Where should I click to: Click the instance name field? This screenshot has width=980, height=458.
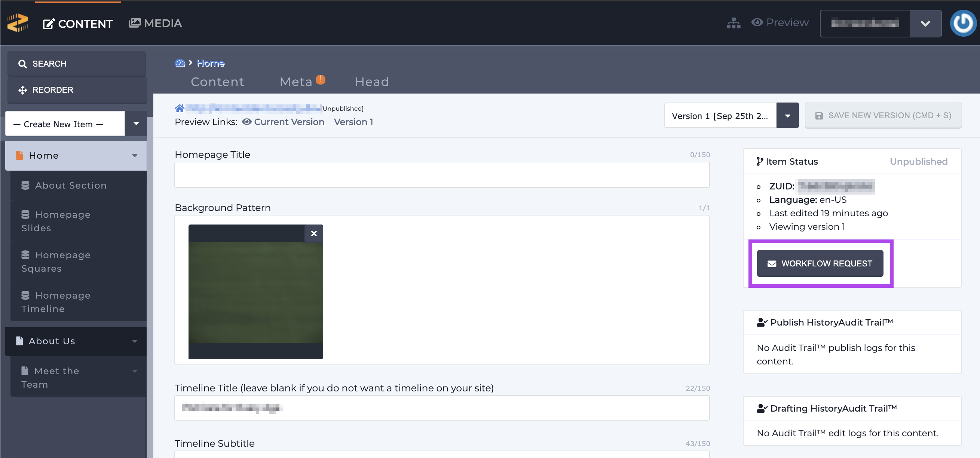tap(865, 24)
